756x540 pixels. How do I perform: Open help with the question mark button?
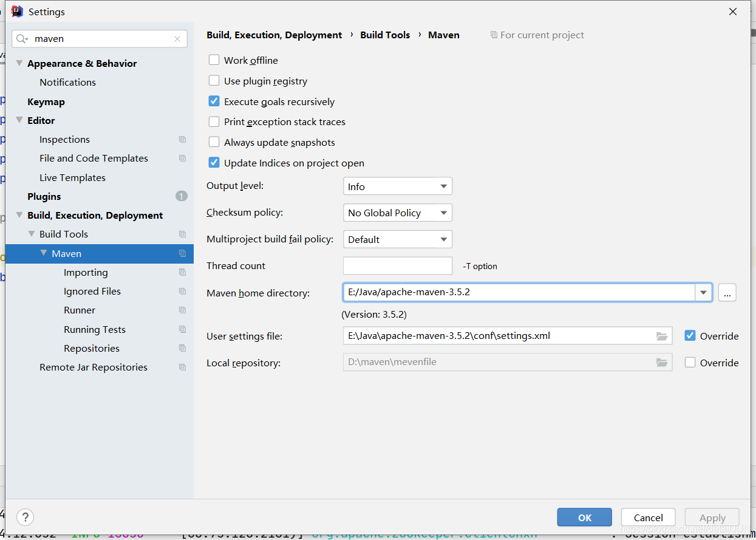point(25,518)
